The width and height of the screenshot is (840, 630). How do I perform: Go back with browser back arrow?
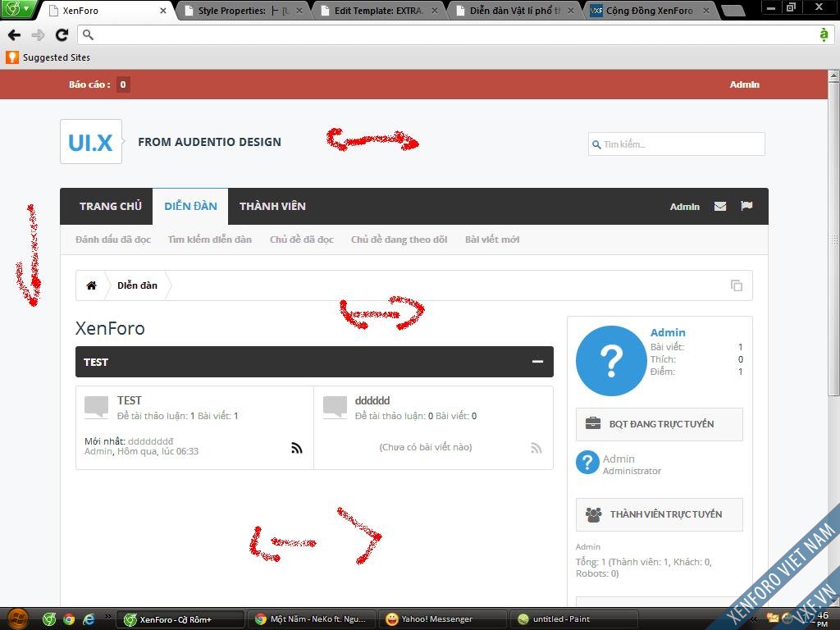point(14,34)
